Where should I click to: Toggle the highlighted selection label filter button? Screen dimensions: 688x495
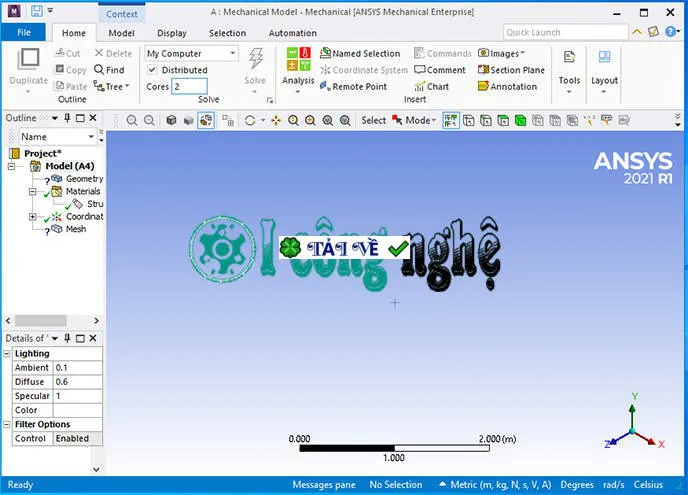(x=451, y=120)
